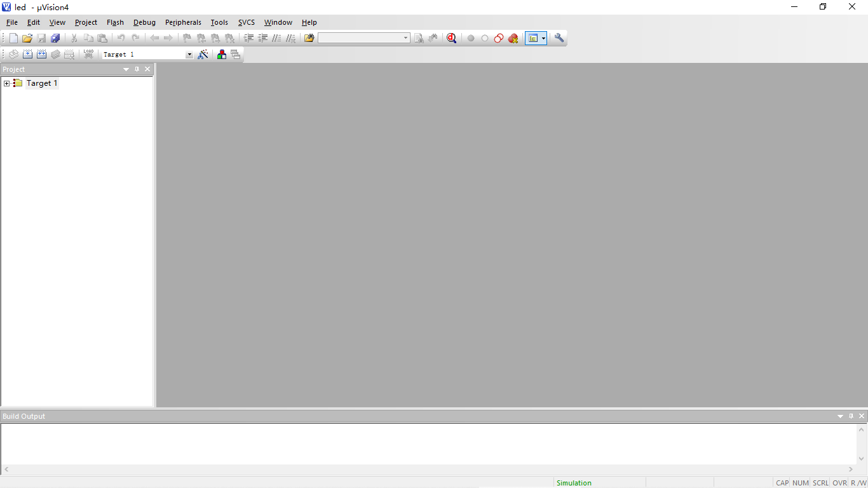The image size is (868, 488).
Task: Toggle the Project panel pin
Action: click(137, 69)
